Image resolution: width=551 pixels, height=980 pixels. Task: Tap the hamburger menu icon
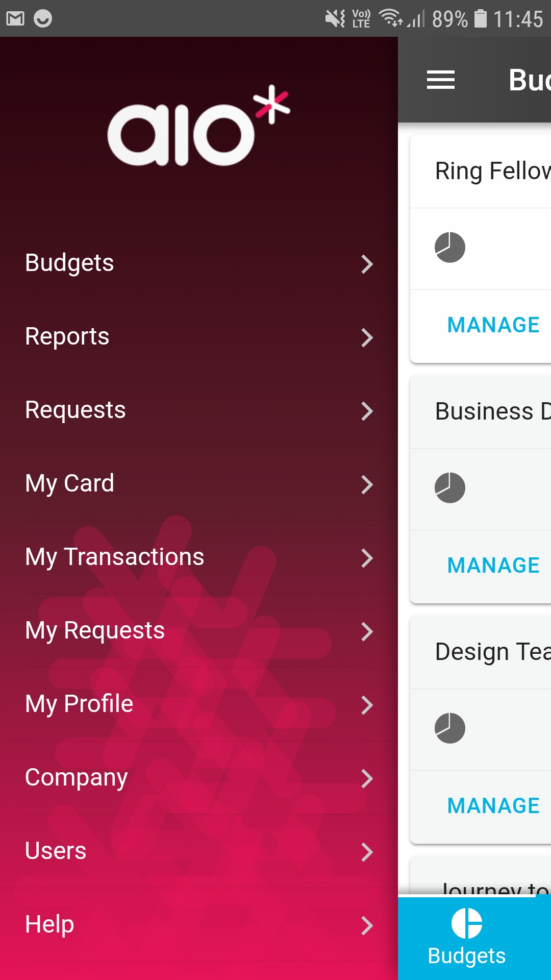click(x=440, y=80)
